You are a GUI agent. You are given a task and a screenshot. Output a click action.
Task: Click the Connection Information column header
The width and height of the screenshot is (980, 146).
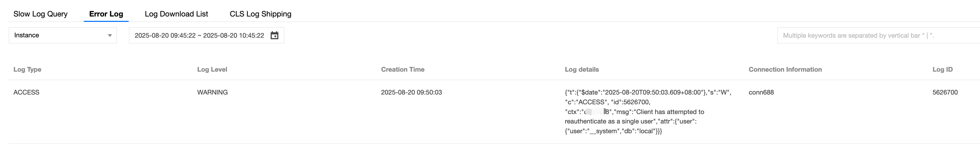click(x=785, y=69)
